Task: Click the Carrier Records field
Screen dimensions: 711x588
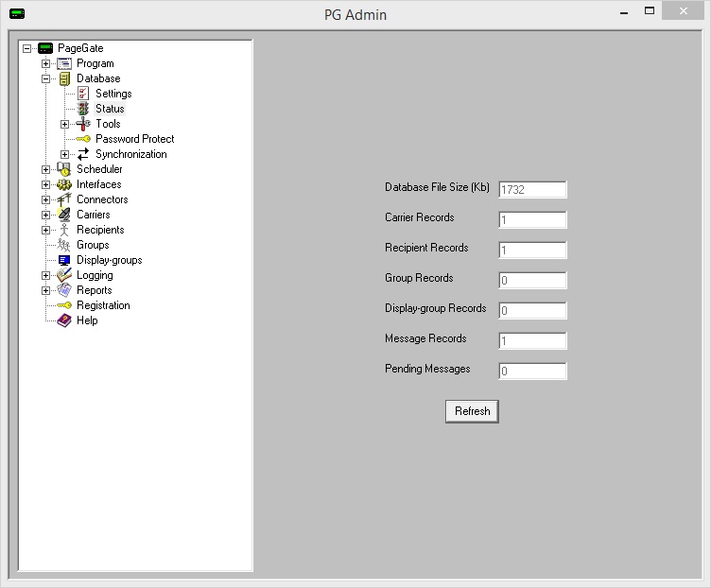Action: coord(532,220)
